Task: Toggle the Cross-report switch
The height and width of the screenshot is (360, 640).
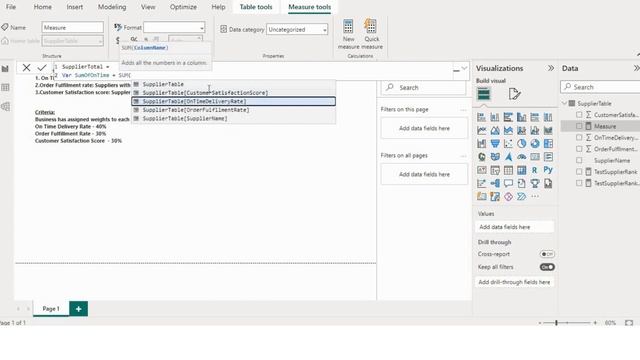Action: click(547, 254)
